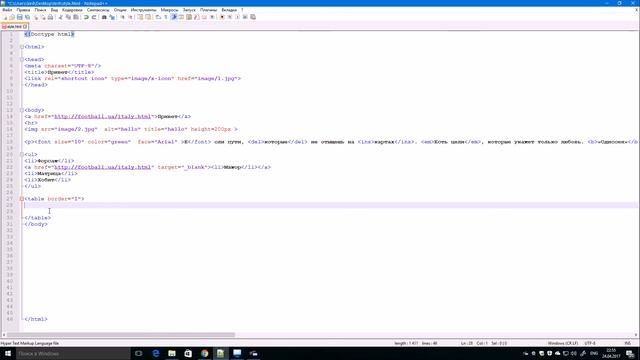The width and height of the screenshot is (640, 360).
Task: Collapse the <body> fold marker on line 13
Action: tap(22, 110)
